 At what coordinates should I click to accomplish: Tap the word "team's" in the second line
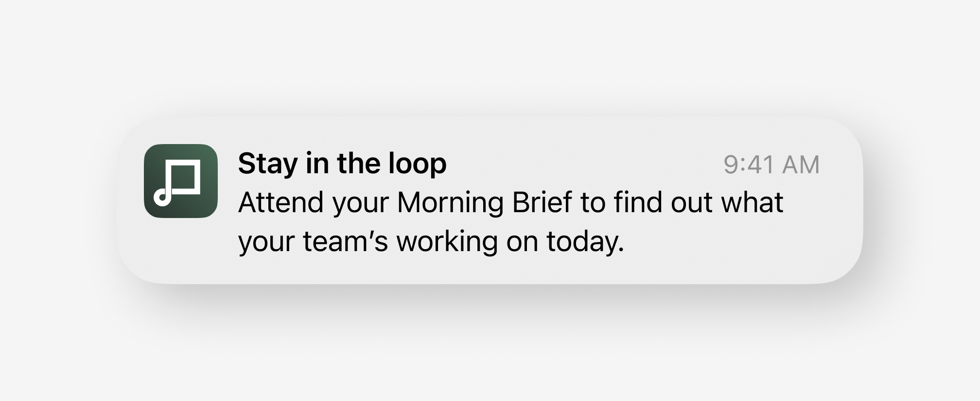[x=345, y=241]
